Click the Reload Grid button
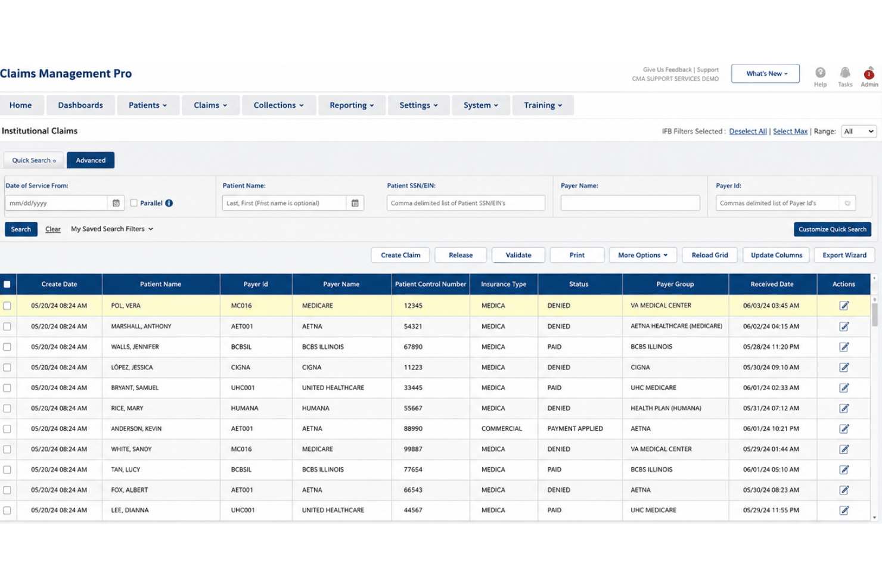Screen dimensions: 882x588 pos(710,255)
